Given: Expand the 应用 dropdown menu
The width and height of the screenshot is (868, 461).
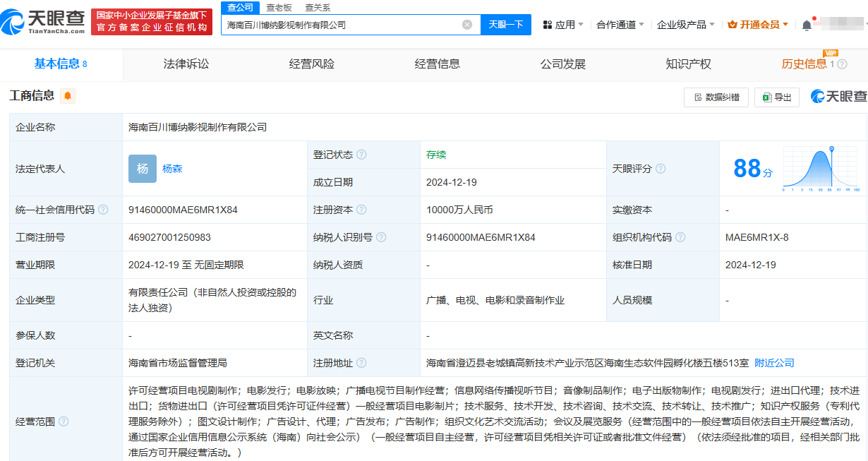Looking at the screenshot, I should (x=562, y=25).
